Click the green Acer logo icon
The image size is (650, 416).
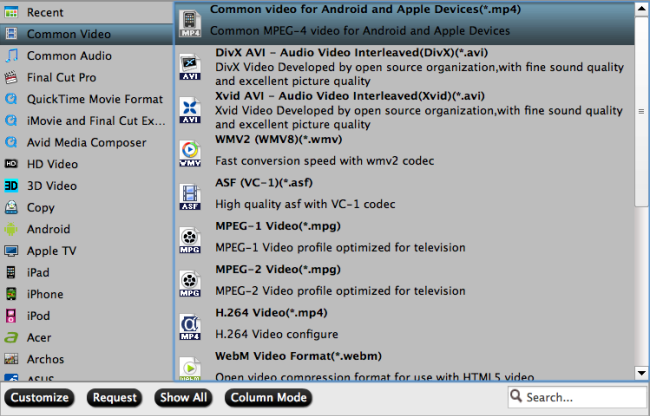coord(11,337)
